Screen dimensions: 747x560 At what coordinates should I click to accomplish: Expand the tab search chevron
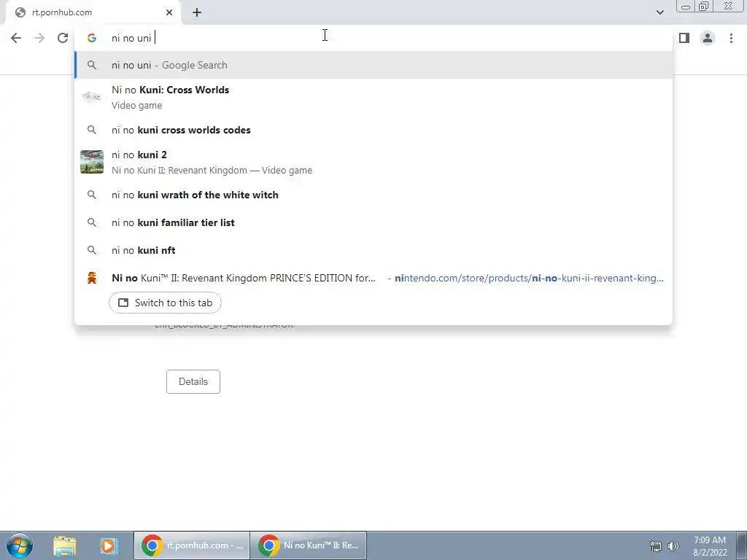[659, 13]
